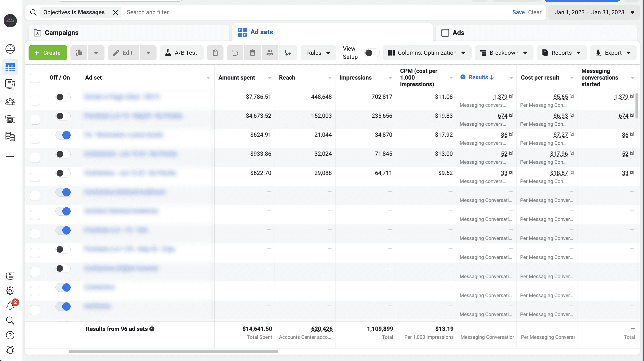Select checkbox for $622.70 ad set row
Image resolution: width=644 pixels, height=361 pixels.
[35, 177]
